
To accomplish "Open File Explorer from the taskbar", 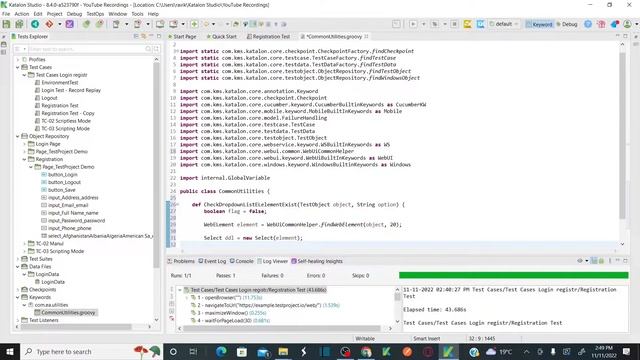I will (x=283, y=351).
